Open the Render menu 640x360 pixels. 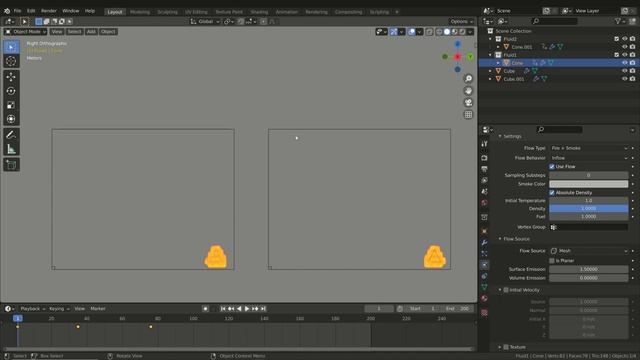pos(49,11)
